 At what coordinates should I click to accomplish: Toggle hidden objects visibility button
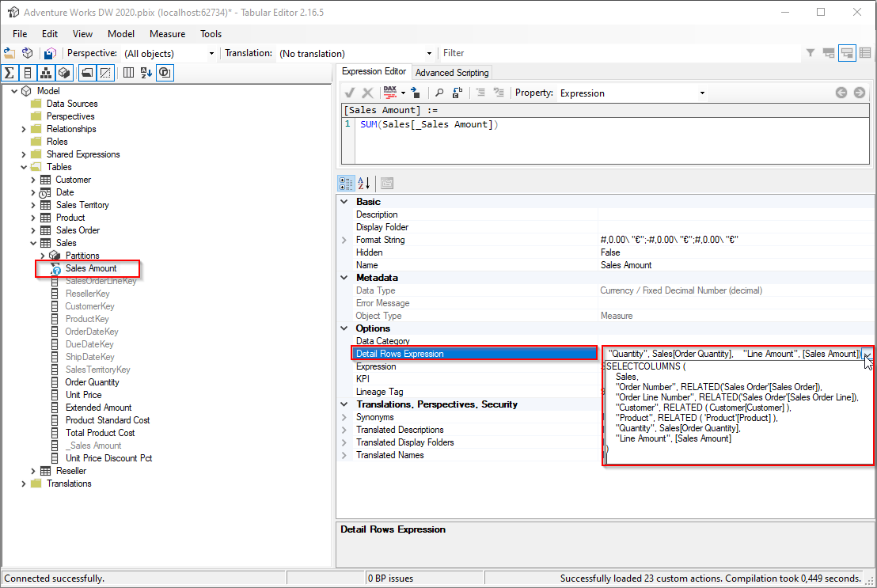pos(105,73)
